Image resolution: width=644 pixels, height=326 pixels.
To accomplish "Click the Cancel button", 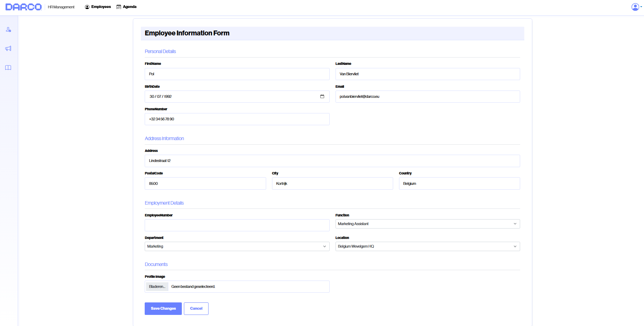I will tap(196, 308).
